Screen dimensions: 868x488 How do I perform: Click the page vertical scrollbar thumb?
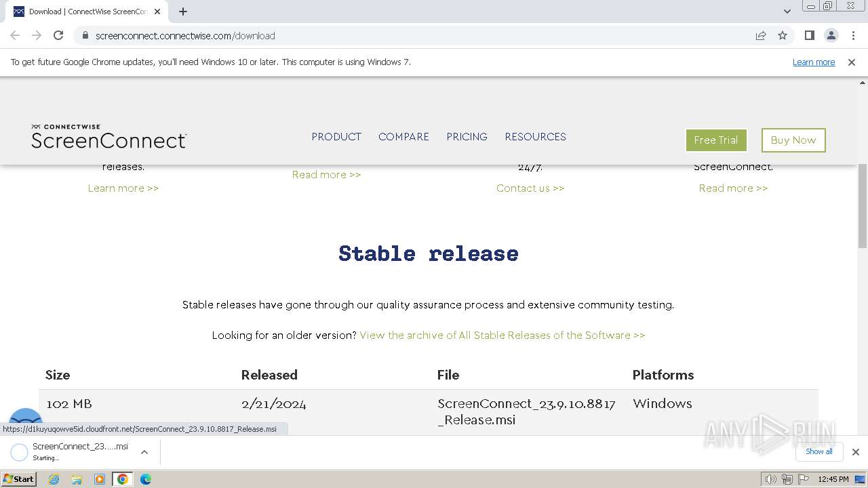pyautogui.click(x=863, y=206)
